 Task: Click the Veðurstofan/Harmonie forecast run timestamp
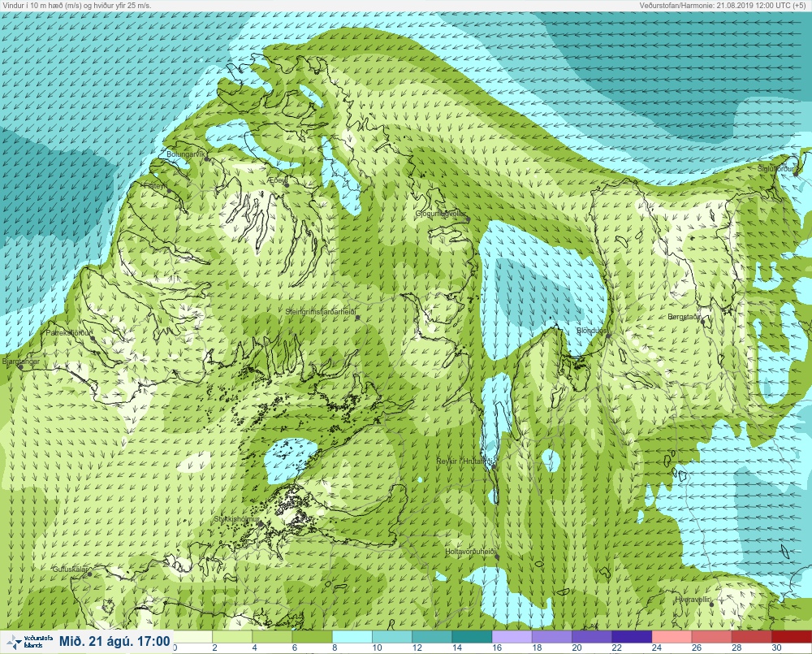(724, 5)
